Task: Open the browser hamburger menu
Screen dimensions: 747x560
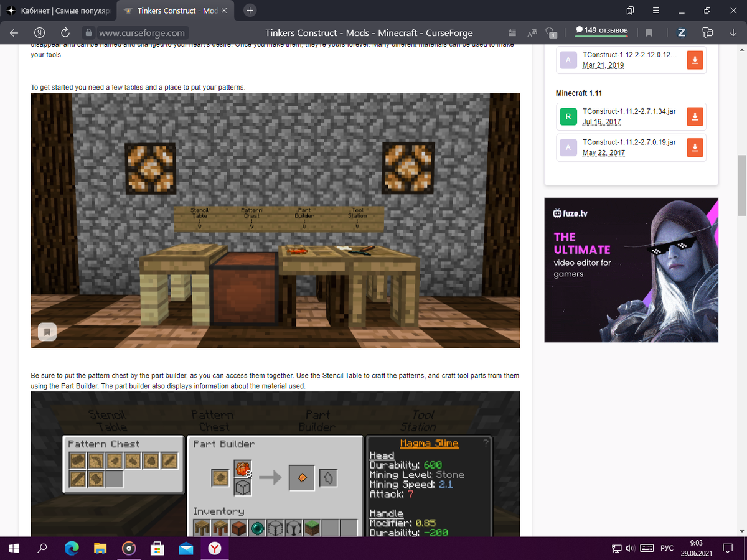Action: 655,11
